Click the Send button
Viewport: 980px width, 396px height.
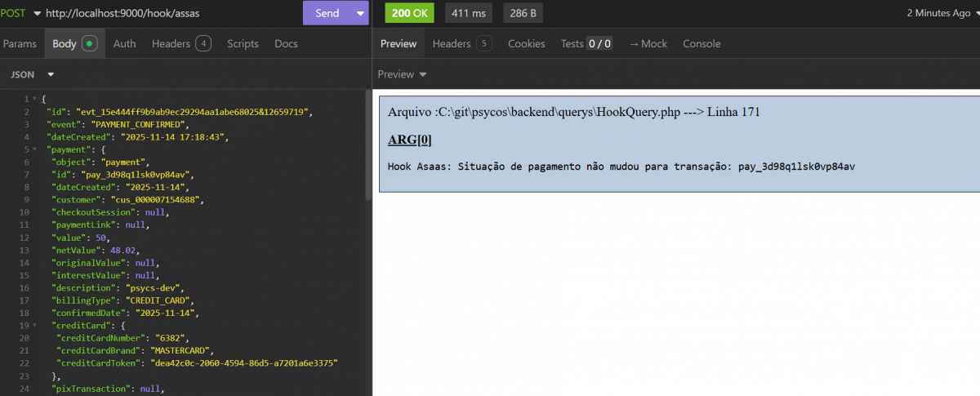pos(327,13)
